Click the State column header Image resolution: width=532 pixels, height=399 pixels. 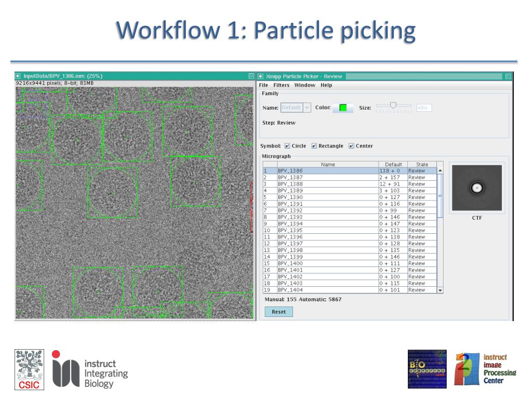tap(422, 165)
